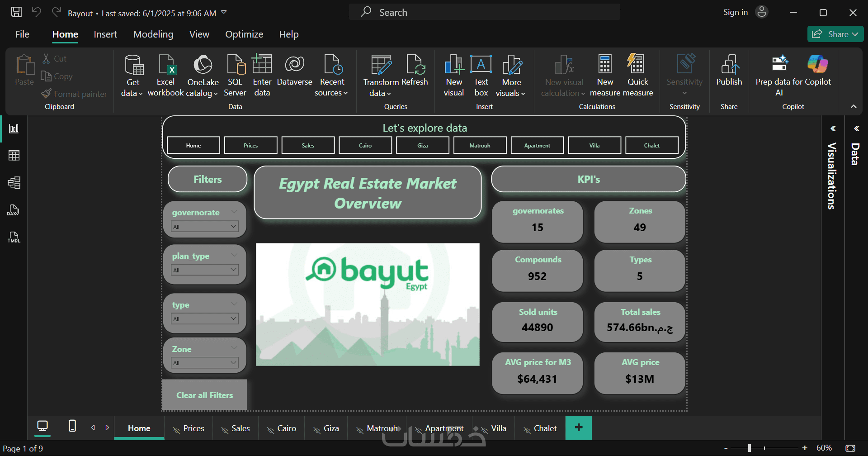
Task: Open the Share dropdown button
Action: [x=835, y=34]
